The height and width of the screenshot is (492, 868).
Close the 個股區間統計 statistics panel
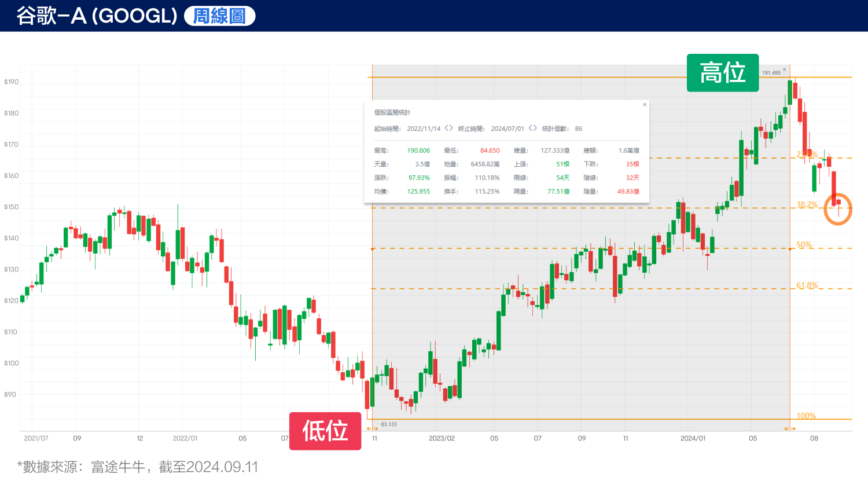tap(644, 105)
